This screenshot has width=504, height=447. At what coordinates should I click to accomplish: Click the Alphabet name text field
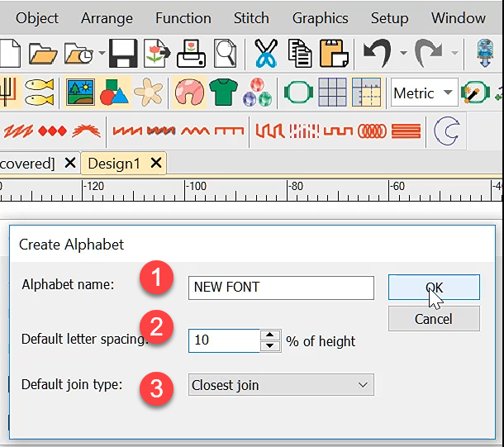[x=281, y=287]
